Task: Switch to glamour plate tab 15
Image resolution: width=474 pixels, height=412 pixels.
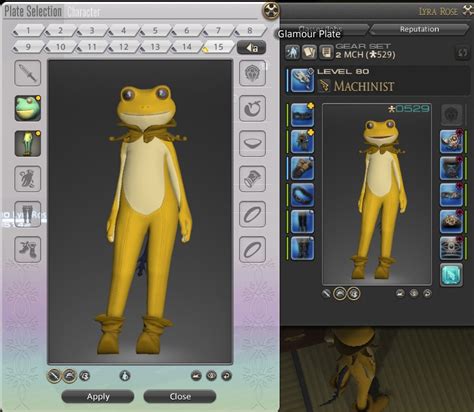Action: [218, 47]
